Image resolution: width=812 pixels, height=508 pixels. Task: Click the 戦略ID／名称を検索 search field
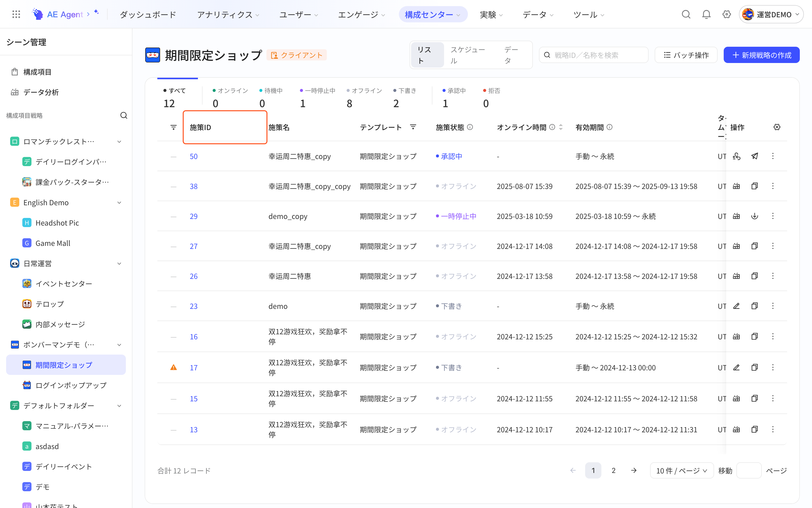(594, 55)
